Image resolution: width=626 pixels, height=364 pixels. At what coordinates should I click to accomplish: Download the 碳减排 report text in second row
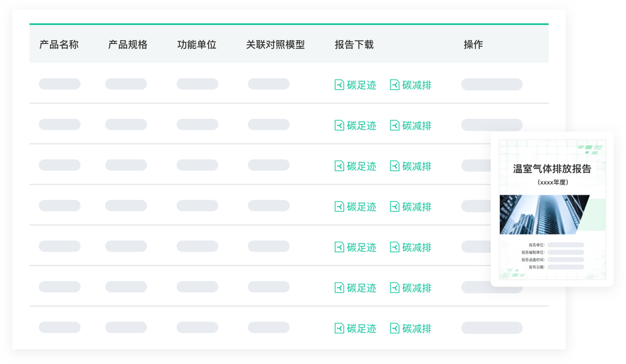[x=417, y=126]
